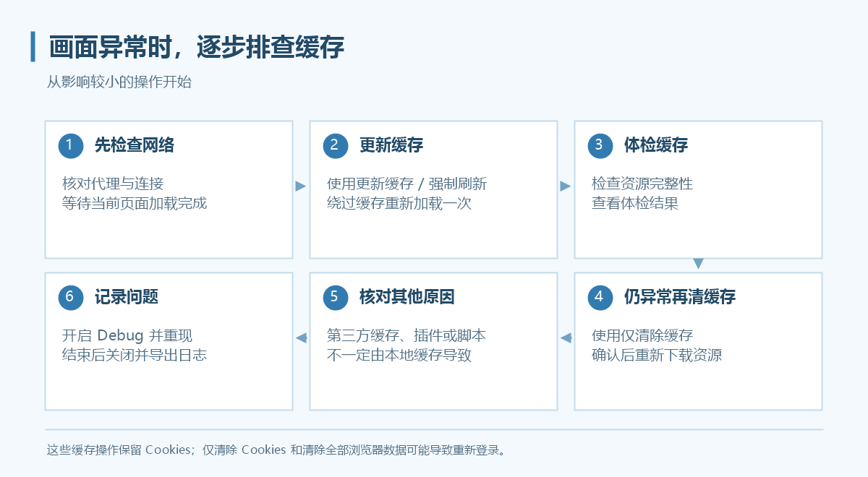This screenshot has height=477, width=868.
Task: Click the line "第三方缓存、插件或脚本"
Action: [407, 335]
